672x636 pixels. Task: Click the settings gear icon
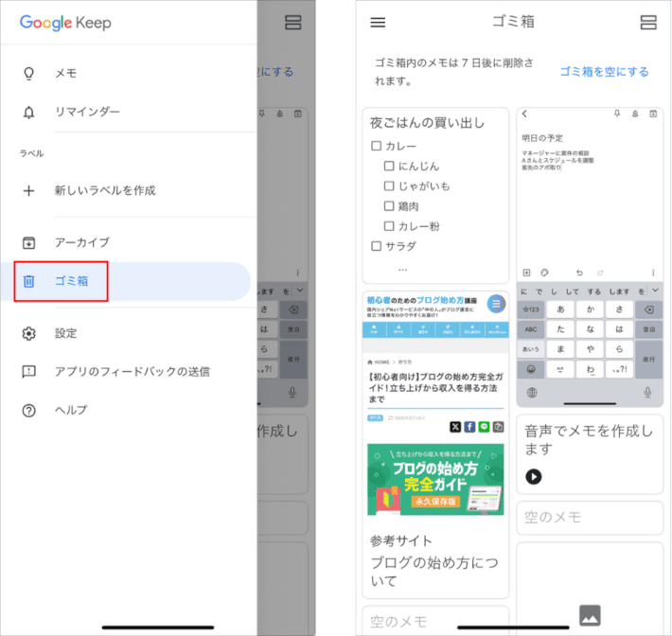point(28,333)
